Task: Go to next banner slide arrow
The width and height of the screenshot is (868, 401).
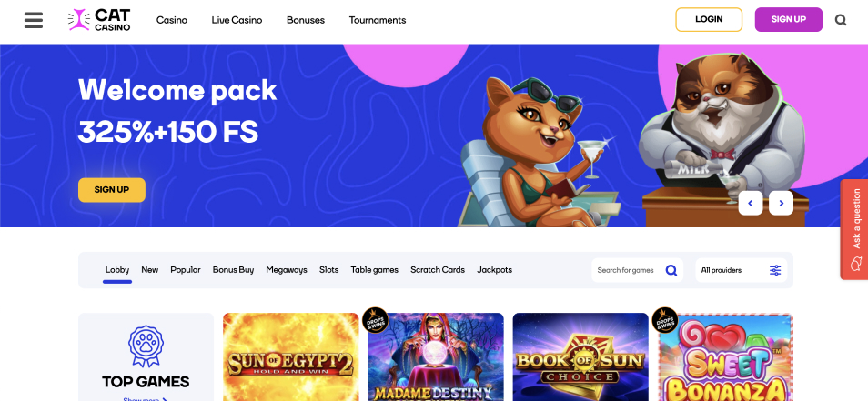Action: [781, 203]
